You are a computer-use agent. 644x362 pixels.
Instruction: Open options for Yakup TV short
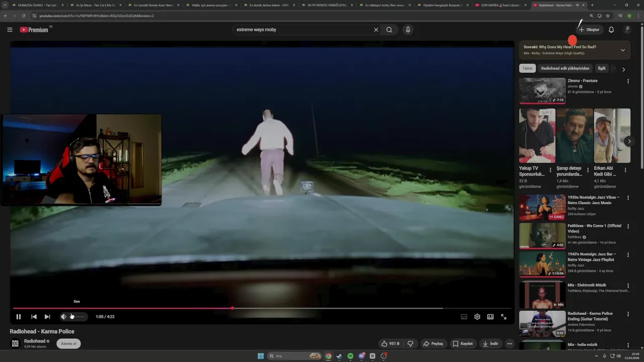[x=550, y=170]
